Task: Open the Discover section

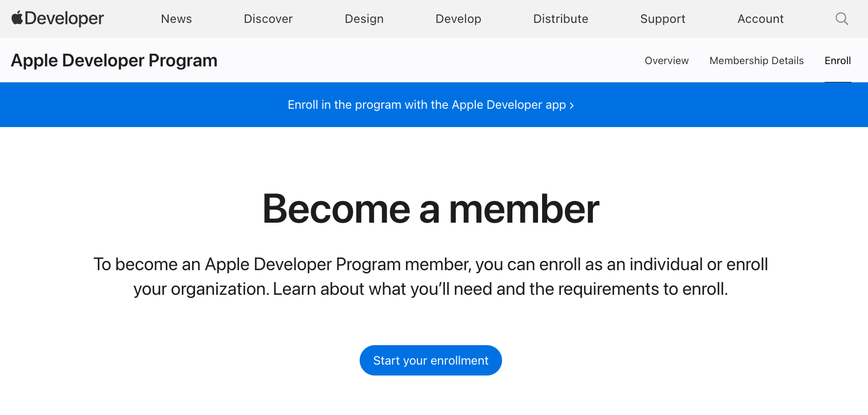Action: 268,18
